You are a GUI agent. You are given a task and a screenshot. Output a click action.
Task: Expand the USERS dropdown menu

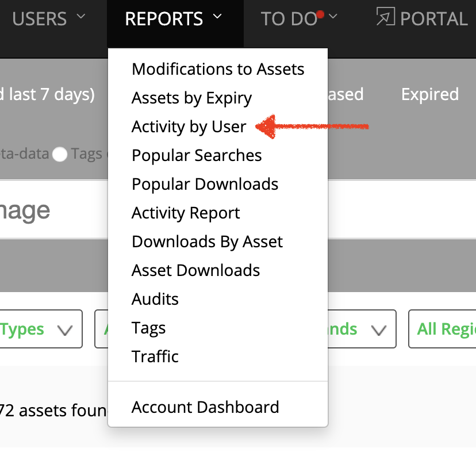point(49,19)
